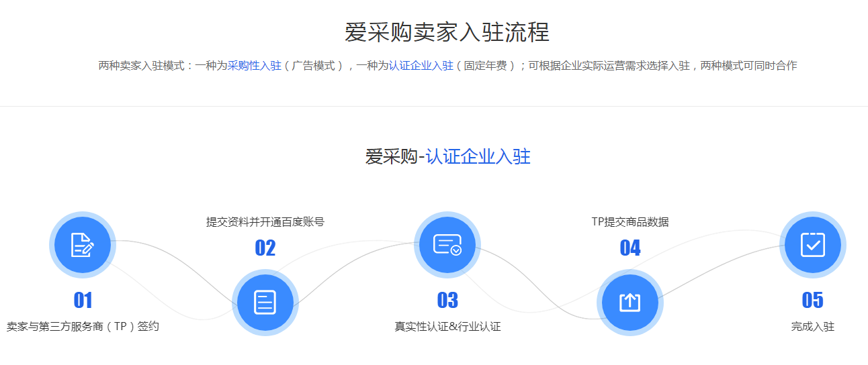Click the 完成入驻 step label
This screenshot has height=365, width=868.
click(812, 327)
